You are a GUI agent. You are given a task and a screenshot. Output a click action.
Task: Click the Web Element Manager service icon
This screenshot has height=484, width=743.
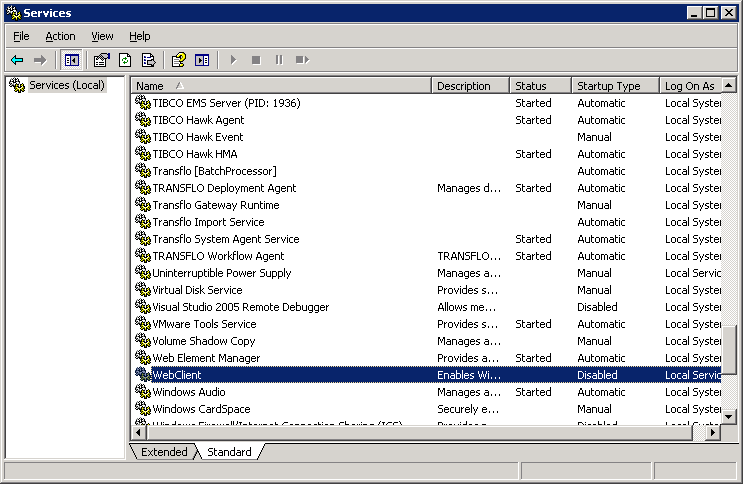pyautogui.click(x=143, y=358)
